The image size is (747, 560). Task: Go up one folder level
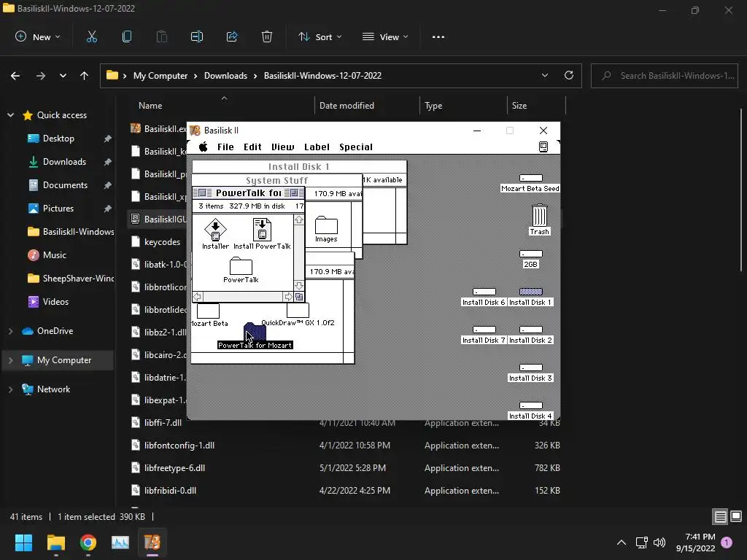[x=85, y=76]
